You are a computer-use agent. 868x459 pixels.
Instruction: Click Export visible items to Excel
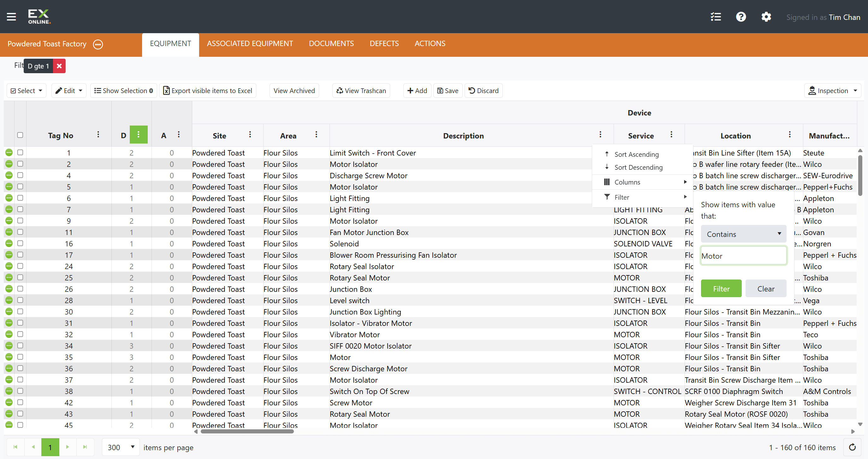[x=208, y=91]
